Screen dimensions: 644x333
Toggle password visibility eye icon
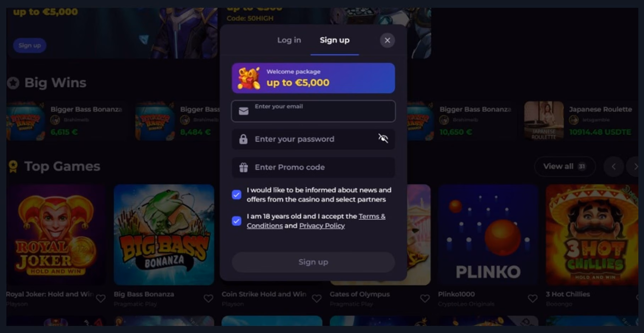tap(383, 138)
